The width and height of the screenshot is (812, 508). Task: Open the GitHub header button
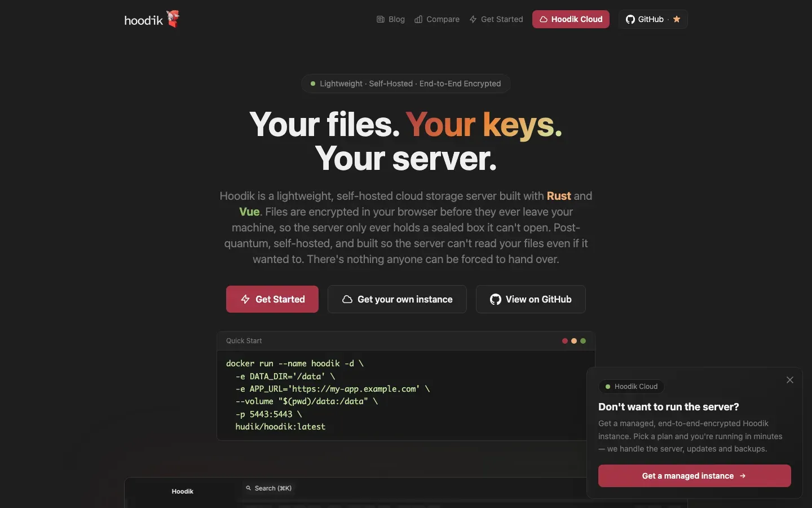pyautogui.click(x=653, y=19)
